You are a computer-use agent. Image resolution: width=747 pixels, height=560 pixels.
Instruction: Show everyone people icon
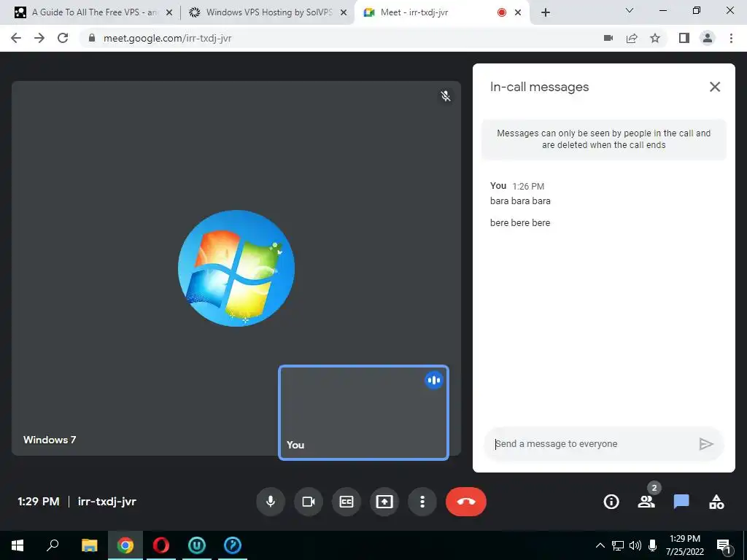(646, 502)
